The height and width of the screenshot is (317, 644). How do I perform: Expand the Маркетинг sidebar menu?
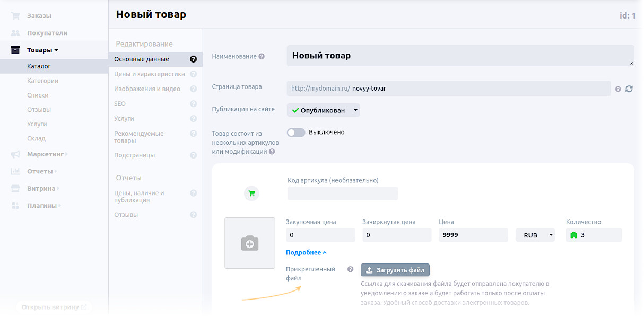[x=45, y=154]
